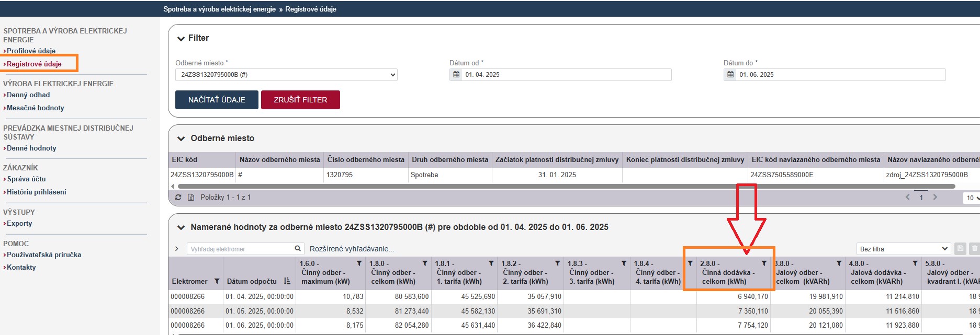Image resolution: width=980 pixels, height=335 pixels.
Task: Select cell value 7 350,110
Action: [733, 311]
